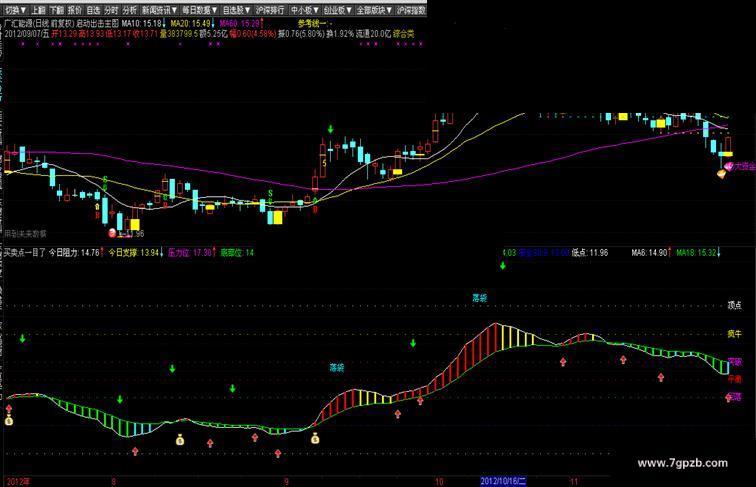Viewport: 756px width, 487px height.
Task: Expand the 自选股 dropdown
Action: 236,10
